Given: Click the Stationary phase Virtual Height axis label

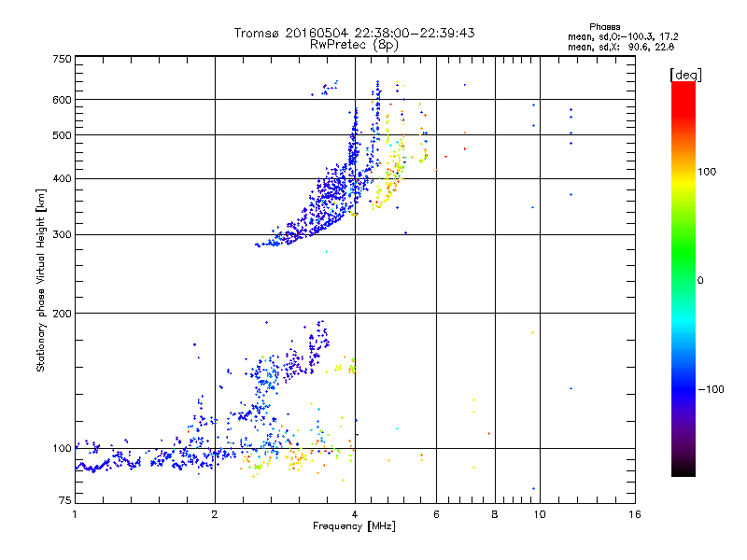Looking at the screenshot, I should 41,282.
